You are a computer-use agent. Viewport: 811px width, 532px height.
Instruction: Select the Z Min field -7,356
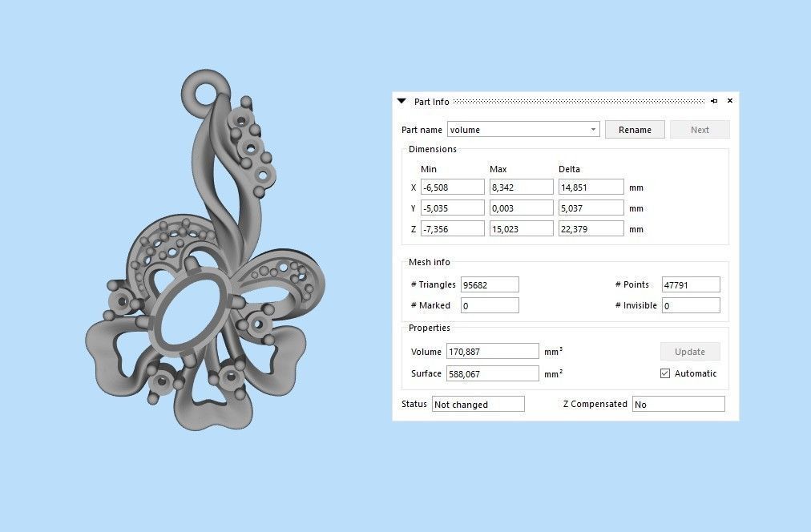click(x=453, y=228)
